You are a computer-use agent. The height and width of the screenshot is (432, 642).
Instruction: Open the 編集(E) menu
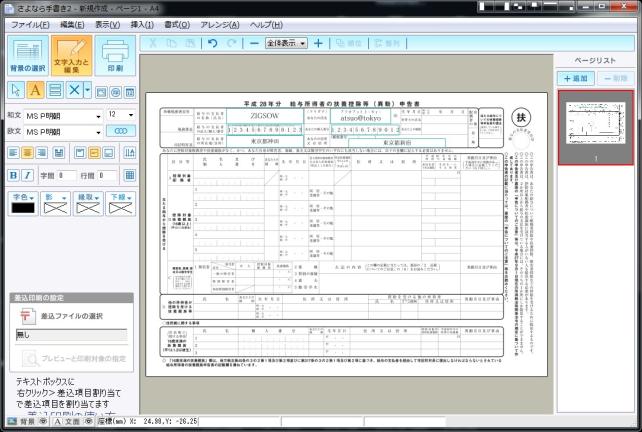[x=72, y=25]
